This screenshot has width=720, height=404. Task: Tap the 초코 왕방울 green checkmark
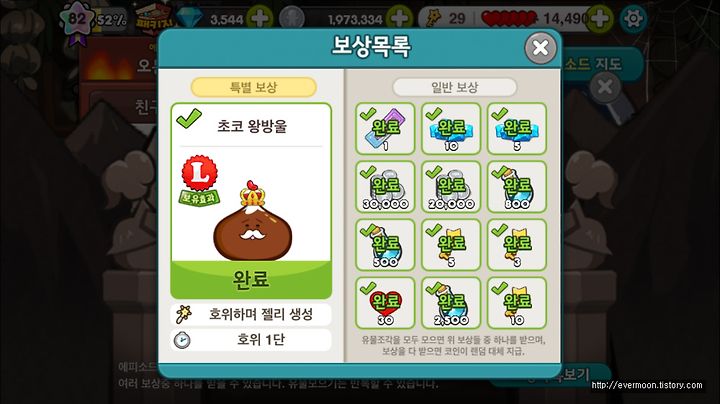click(x=189, y=118)
